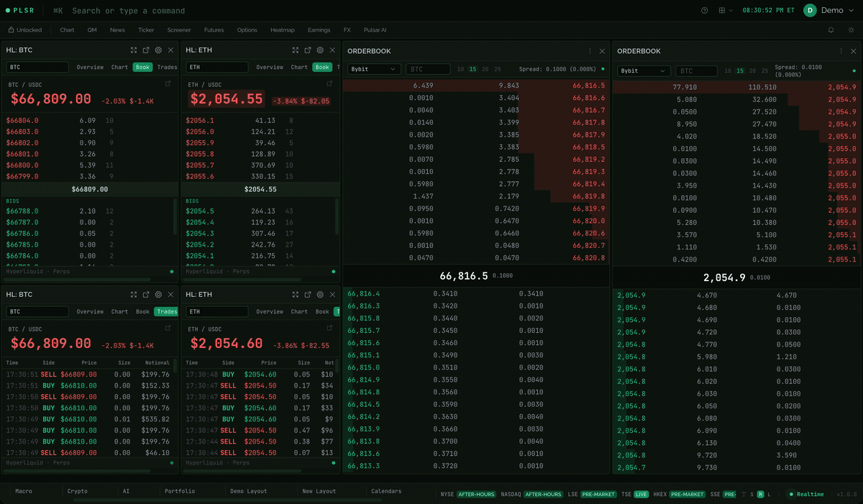Set depth to 10 in 66,816.5 orderbook

tap(461, 69)
